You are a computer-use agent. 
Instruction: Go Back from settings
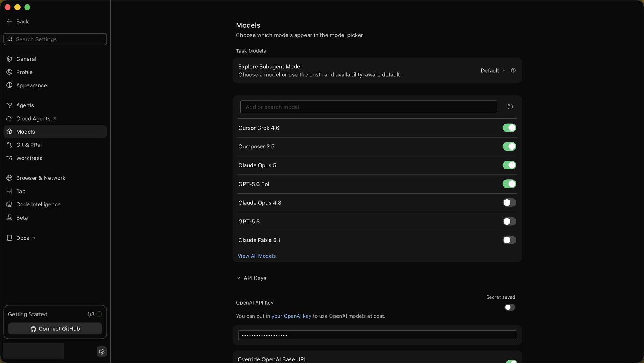18,21
